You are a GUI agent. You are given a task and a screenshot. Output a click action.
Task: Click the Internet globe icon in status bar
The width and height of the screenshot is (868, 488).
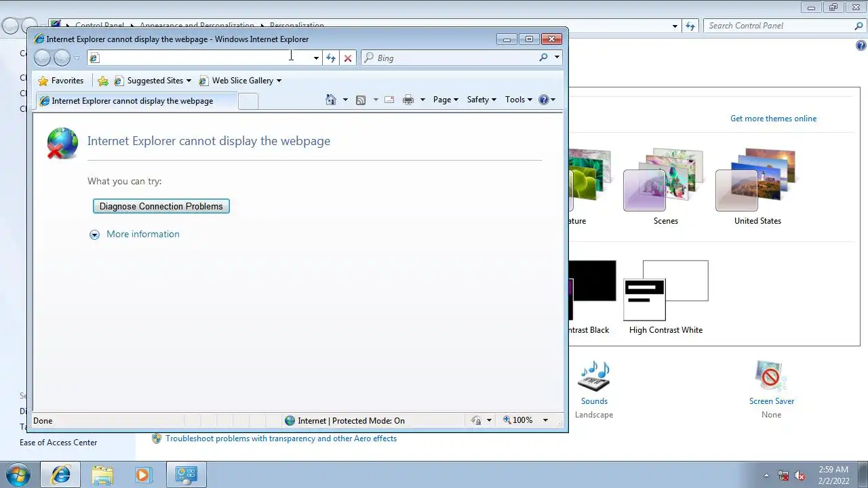[290, 420]
